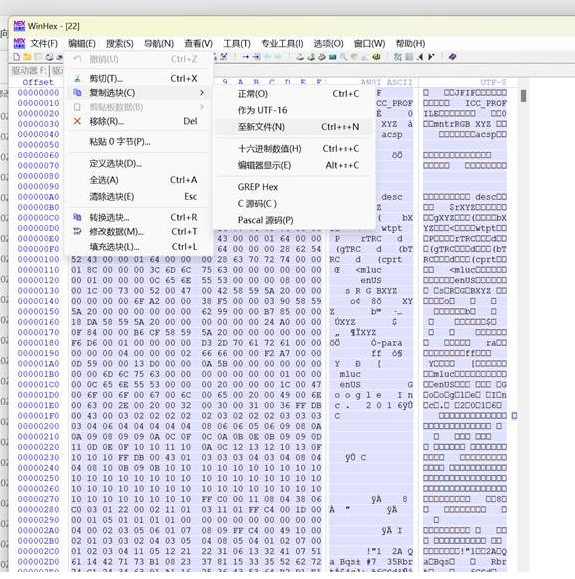Click offset row 00000100
The height and width of the screenshot is (579, 575).
point(38,259)
